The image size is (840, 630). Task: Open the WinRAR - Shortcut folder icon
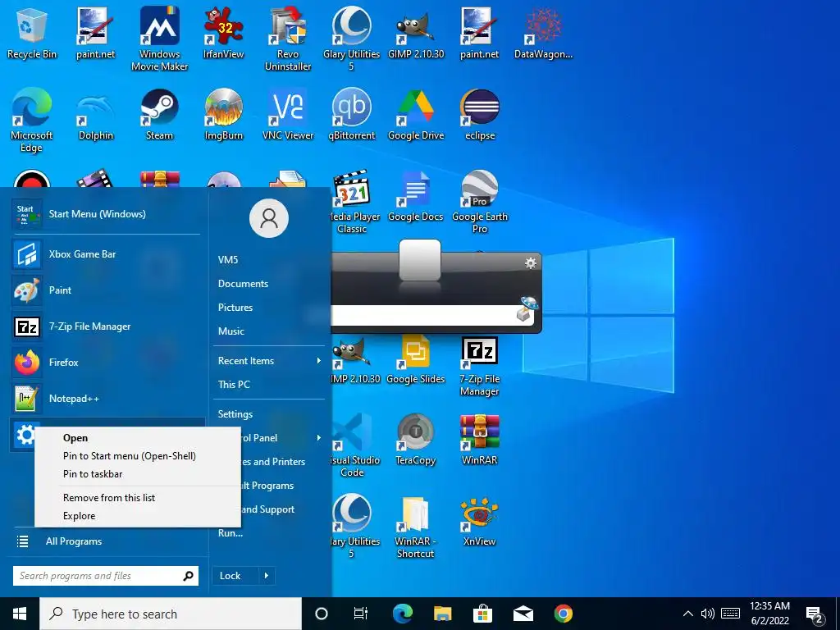(416, 527)
